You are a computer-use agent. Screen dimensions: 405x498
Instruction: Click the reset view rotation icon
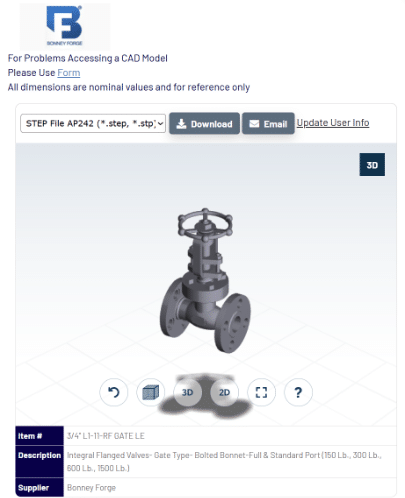click(x=114, y=392)
